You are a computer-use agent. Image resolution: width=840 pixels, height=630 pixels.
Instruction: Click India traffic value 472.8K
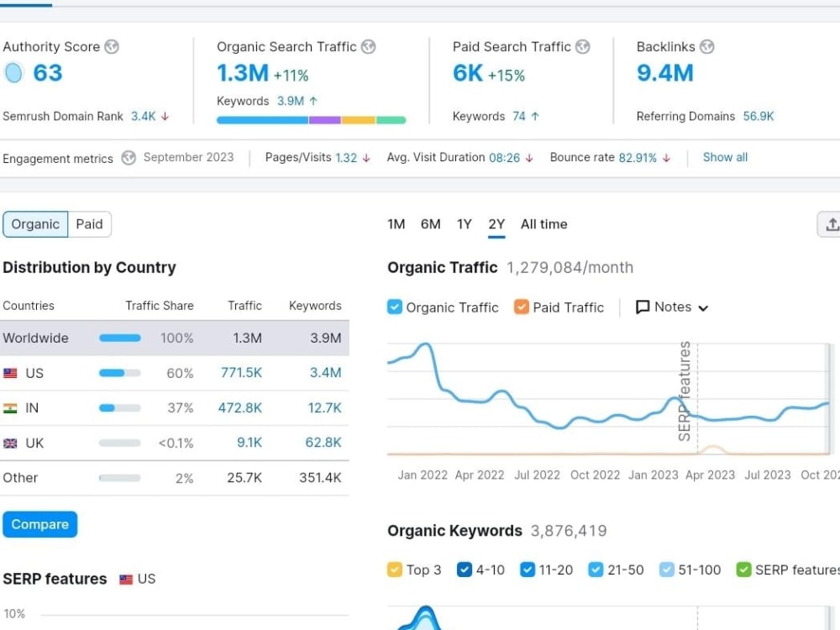pos(240,408)
